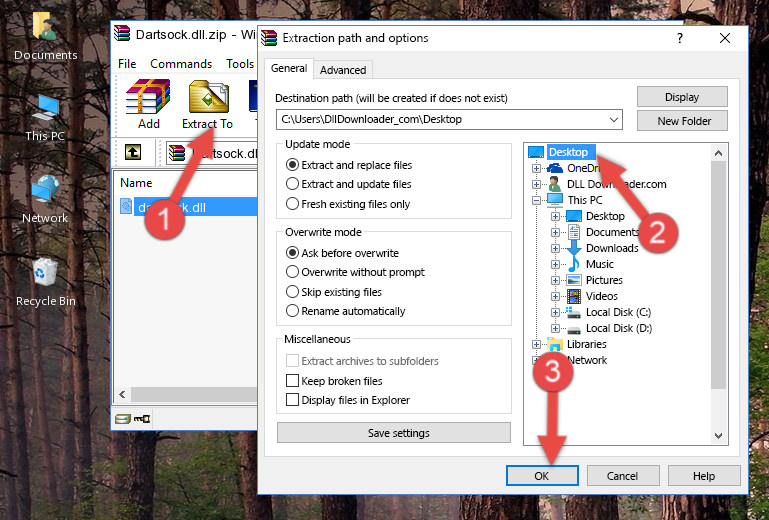Click the password key icon in WinRAR status bar
This screenshot has height=520, width=769.
(142, 418)
